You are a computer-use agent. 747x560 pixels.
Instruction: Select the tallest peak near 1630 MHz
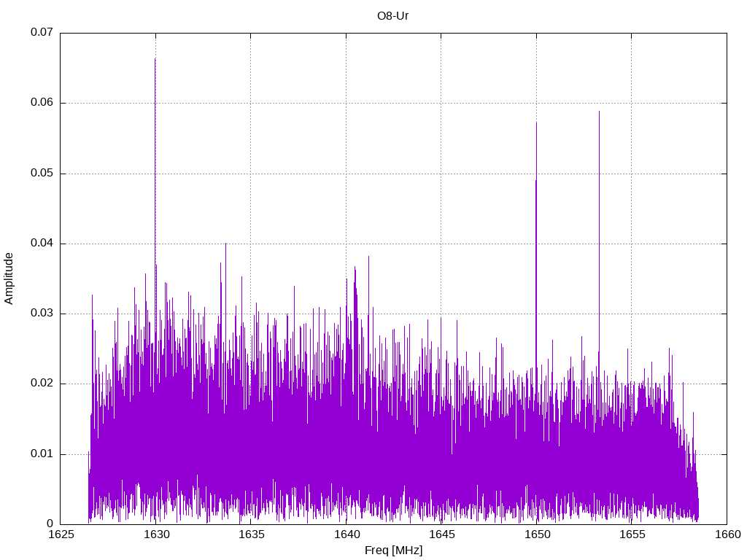[155, 60]
